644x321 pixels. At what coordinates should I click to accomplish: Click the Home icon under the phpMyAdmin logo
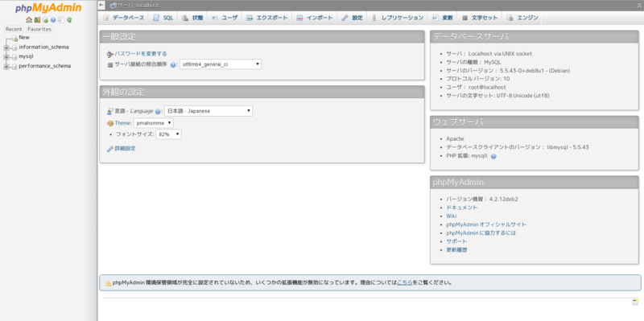click(29, 19)
